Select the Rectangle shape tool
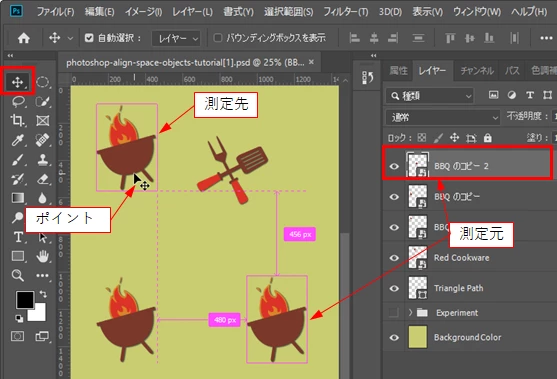Screen dimensions: 557x379 (x=17, y=256)
